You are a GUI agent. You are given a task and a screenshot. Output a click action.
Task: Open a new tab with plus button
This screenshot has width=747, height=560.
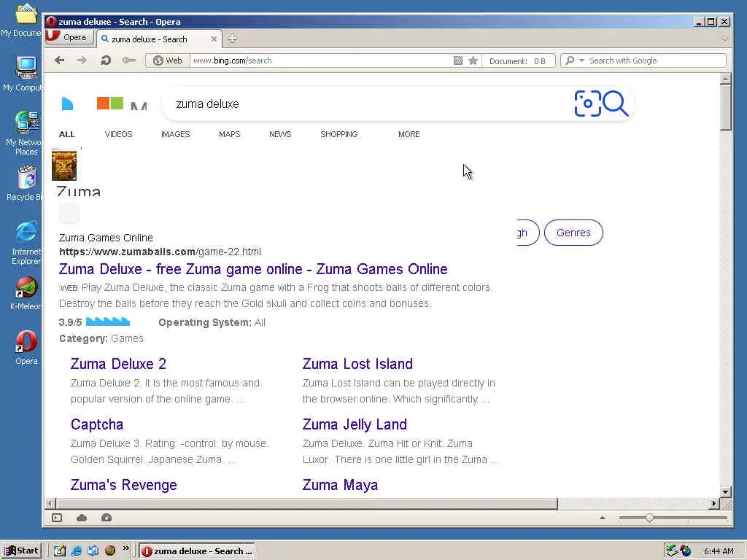232,39
